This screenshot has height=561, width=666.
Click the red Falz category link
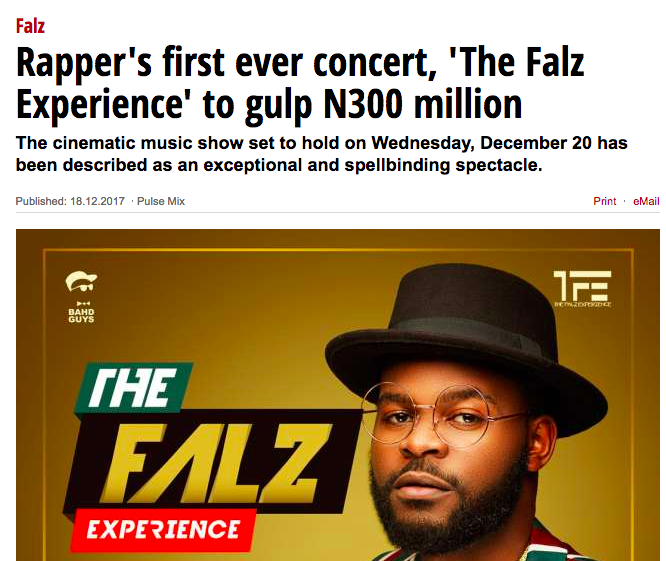[30, 26]
